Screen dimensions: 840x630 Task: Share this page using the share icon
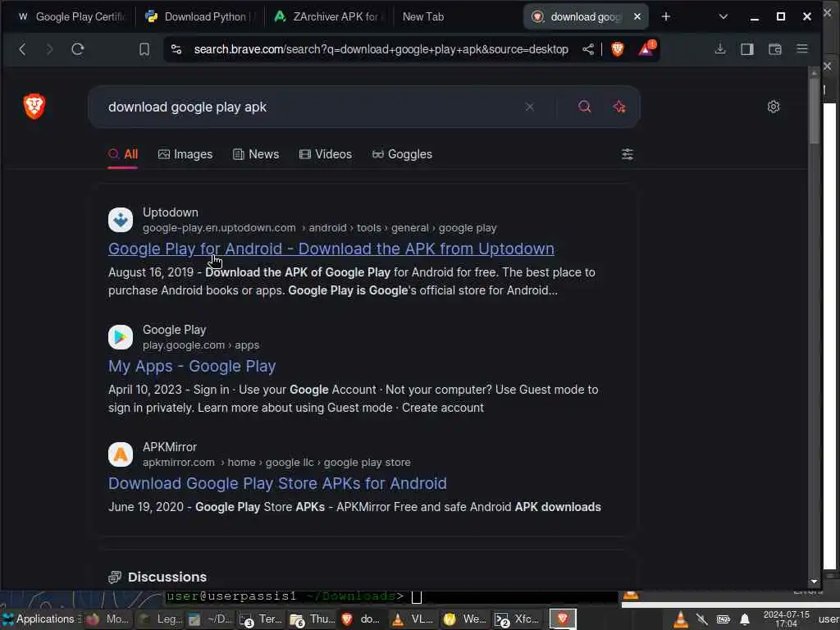[x=587, y=49]
